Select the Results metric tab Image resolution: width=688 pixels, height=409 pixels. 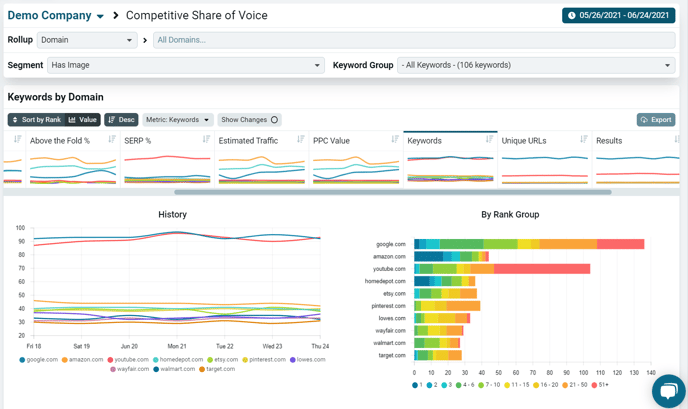(x=636, y=159)
